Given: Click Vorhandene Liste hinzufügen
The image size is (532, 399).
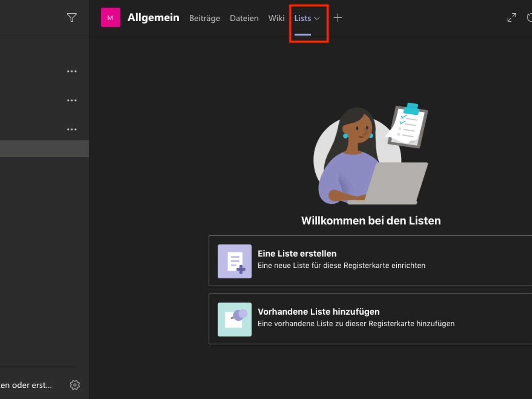Looking at the screenshot, I should click(318, 312).
